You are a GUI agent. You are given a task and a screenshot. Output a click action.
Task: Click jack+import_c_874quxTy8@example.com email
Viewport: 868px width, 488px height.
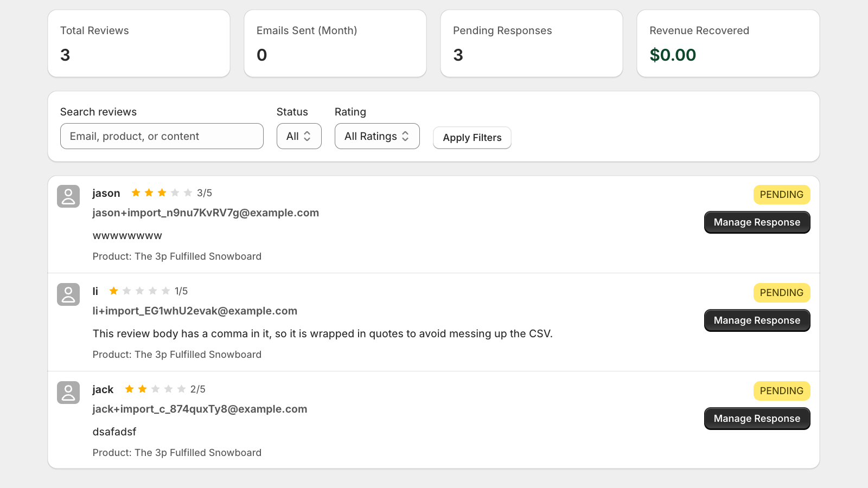tap(200, 409)
